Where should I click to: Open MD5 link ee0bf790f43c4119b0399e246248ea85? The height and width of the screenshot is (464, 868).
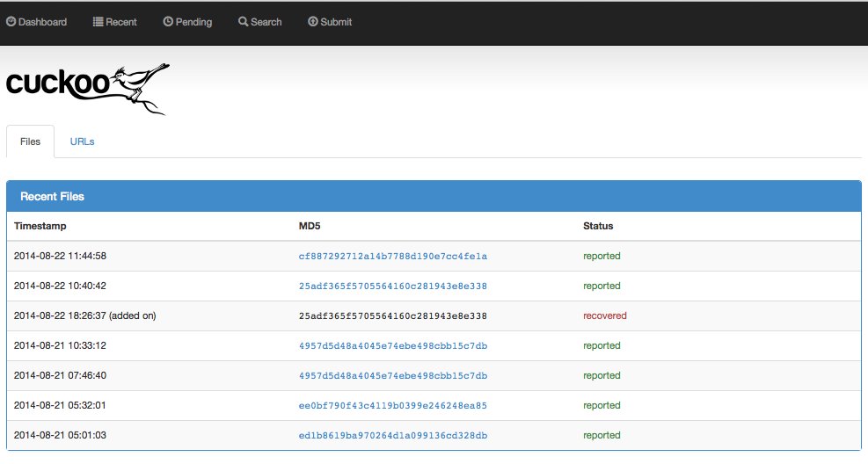click(x=393, y=405)
